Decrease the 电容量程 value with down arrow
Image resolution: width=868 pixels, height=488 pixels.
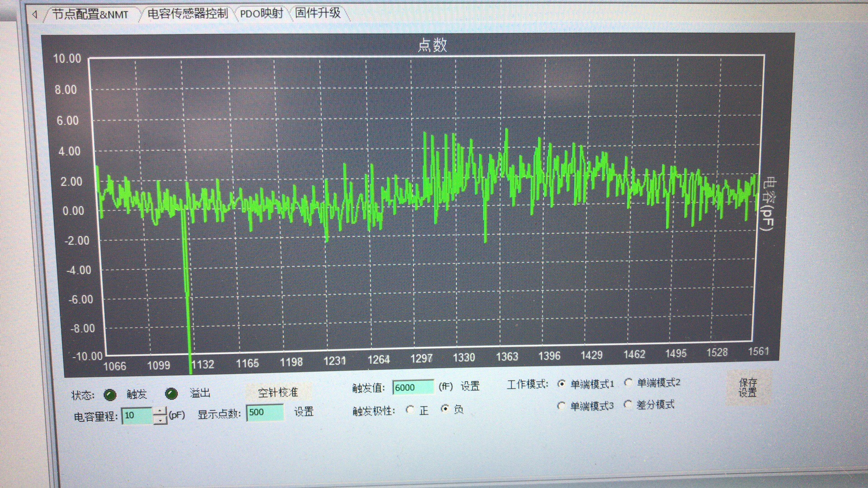pos(160,420)
